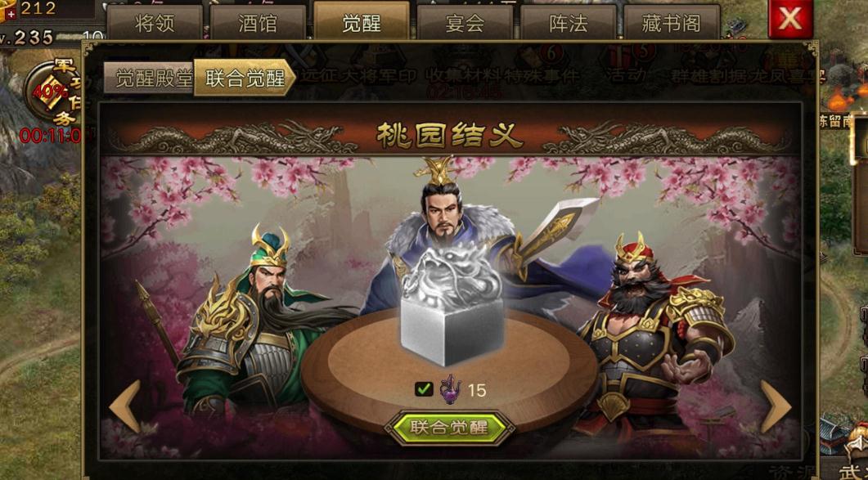Click the green 联合觉醒 button

coord(449,428)
